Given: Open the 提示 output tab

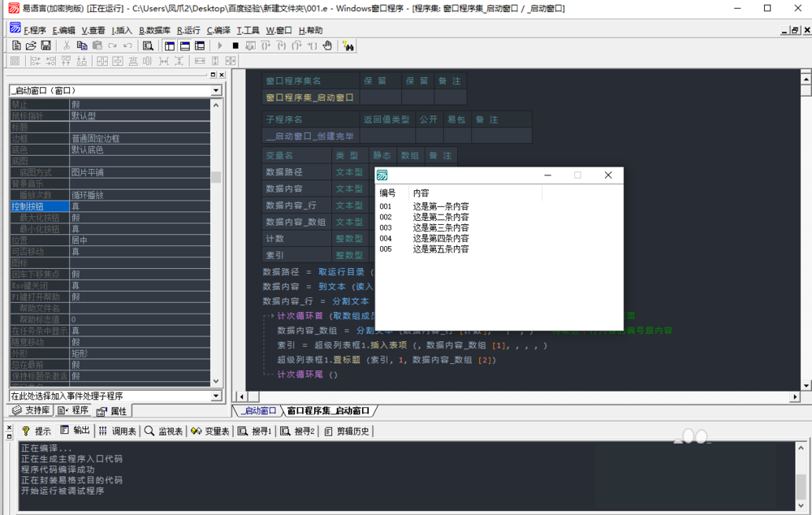Looking at the screenshot, I should 37,431.
